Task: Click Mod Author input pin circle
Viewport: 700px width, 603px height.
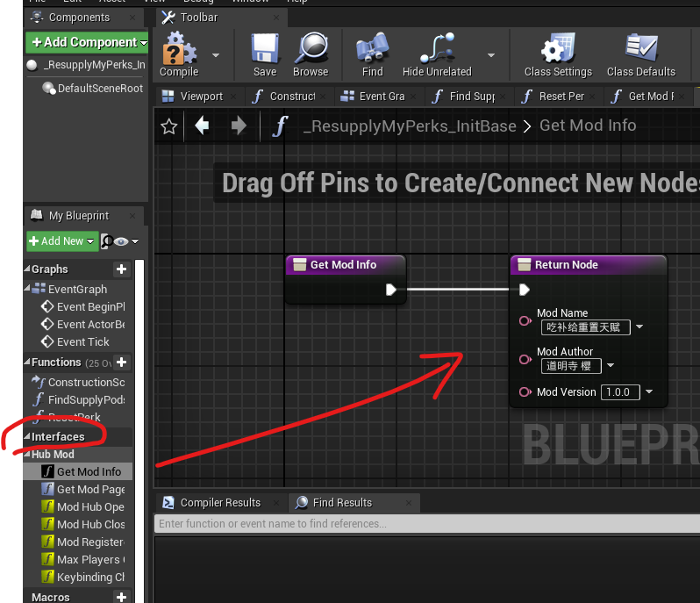Action: 525,359
